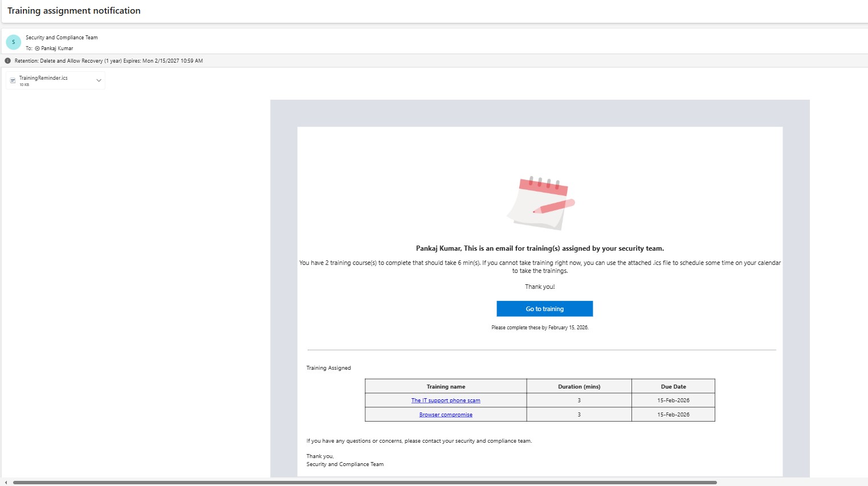Open "The IT support phone scam" link
Image resolution: width=868 pixels, height=486 pixels.
coord(446,401)
